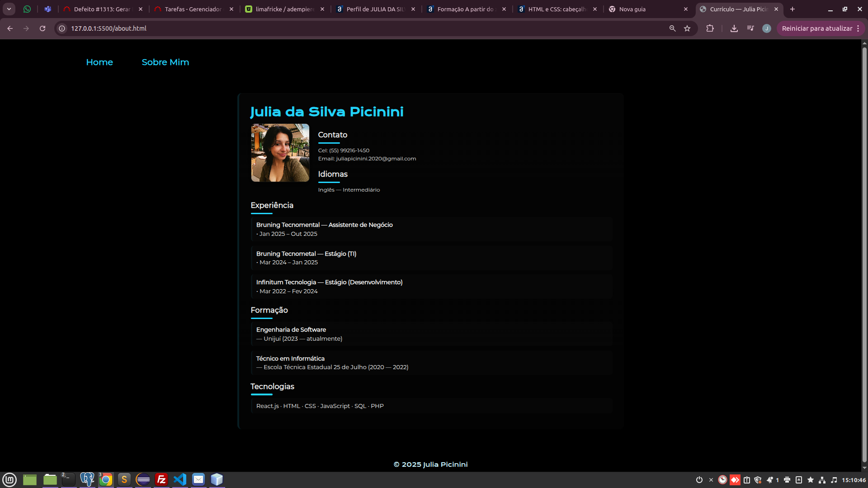868x488 pixels.
Task: Click the Sobre Mim navigation link
Action: 165,62
